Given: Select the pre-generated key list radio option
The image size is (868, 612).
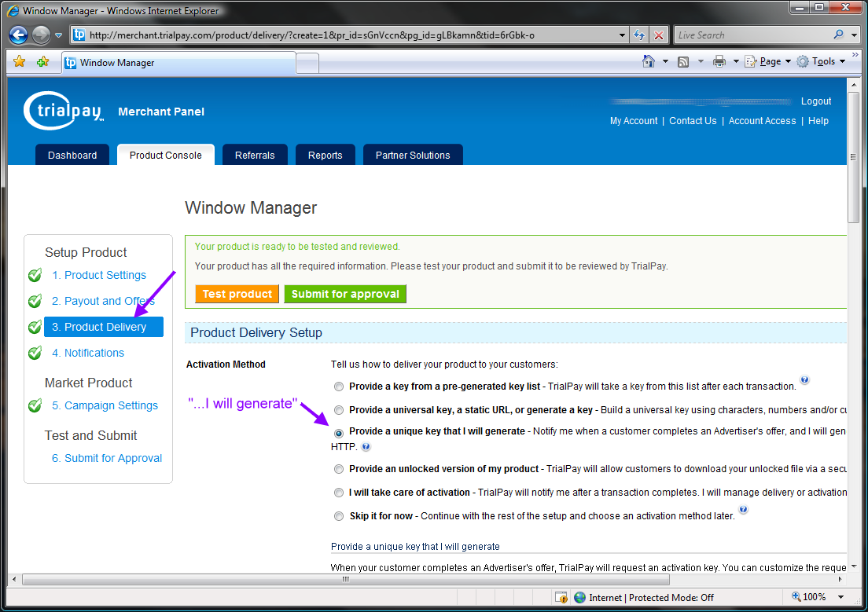Looking at the screenshot, I should (x=339, y=387).
